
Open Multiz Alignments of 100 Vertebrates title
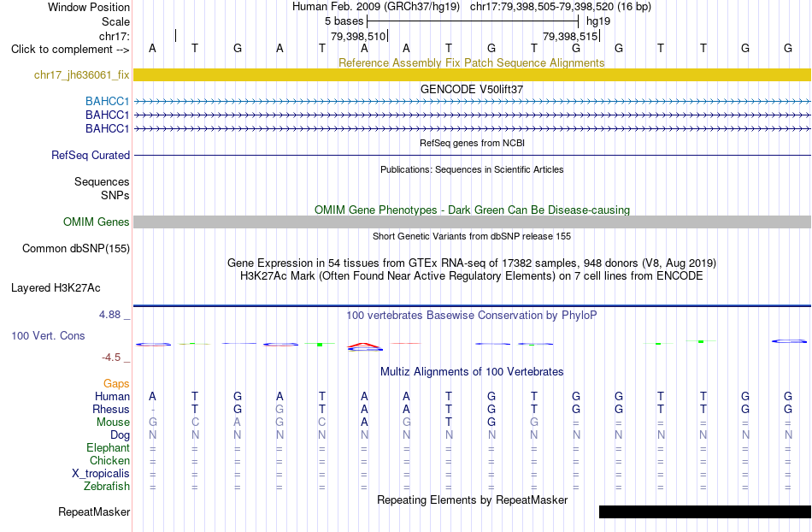tap(472, 371)
